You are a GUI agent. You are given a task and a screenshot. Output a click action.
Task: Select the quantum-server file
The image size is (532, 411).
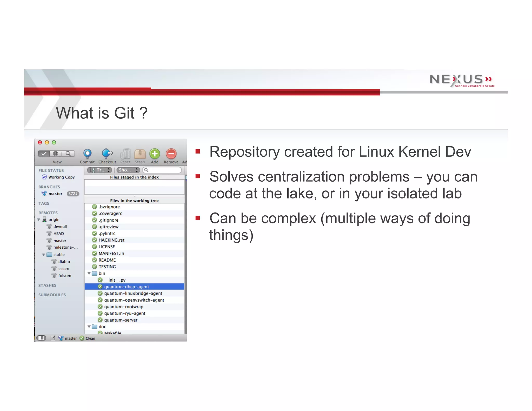[134, 320]
